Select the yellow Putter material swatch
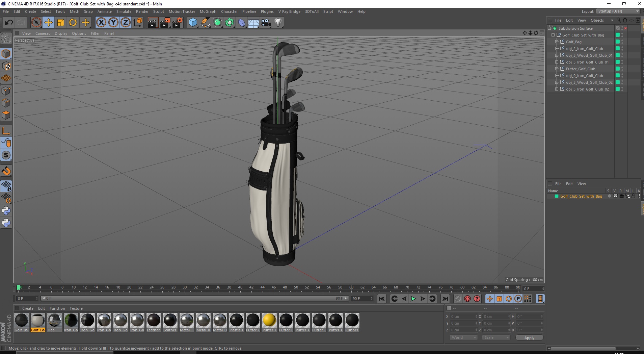This screenshot has height=354, width=644. (x=269, y=323)
